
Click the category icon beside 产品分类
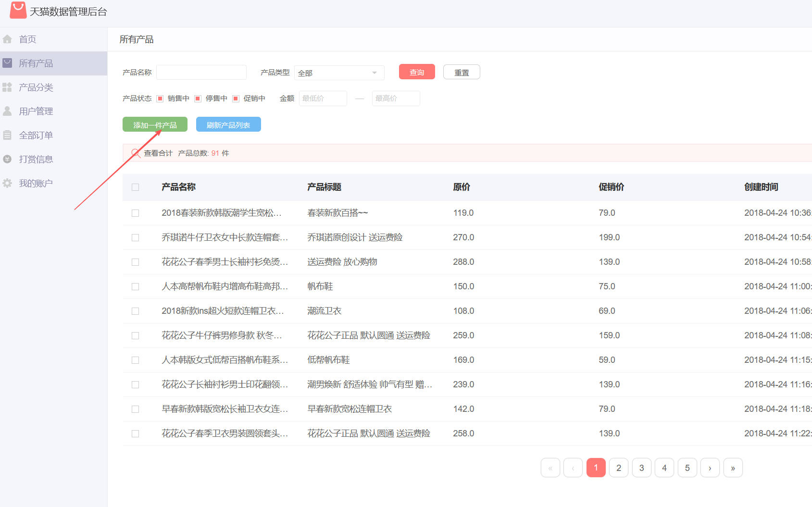tap(7, 87)
